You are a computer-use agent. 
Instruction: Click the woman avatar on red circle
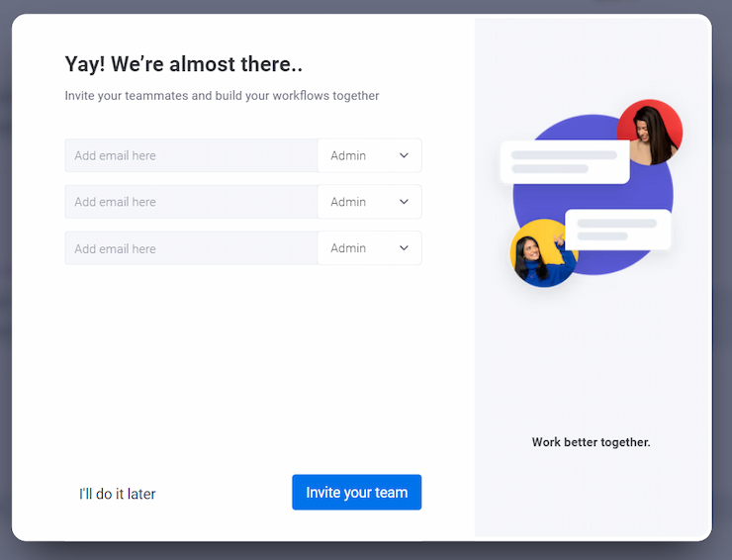pos(650,133)
